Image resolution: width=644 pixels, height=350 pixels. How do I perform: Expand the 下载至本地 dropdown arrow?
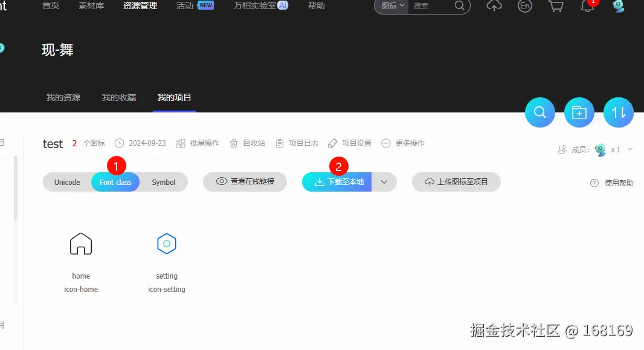point(385,181)
